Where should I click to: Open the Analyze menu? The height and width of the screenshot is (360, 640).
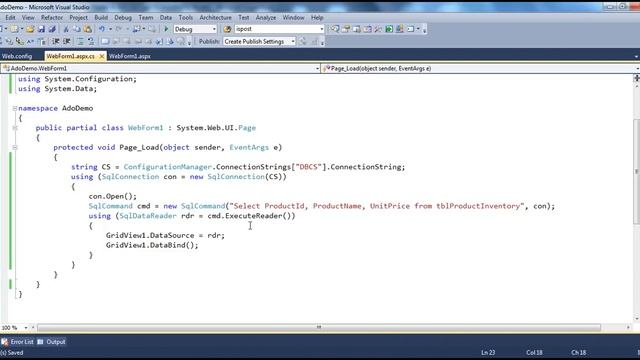pyautogui.click(x=266, y=18)
